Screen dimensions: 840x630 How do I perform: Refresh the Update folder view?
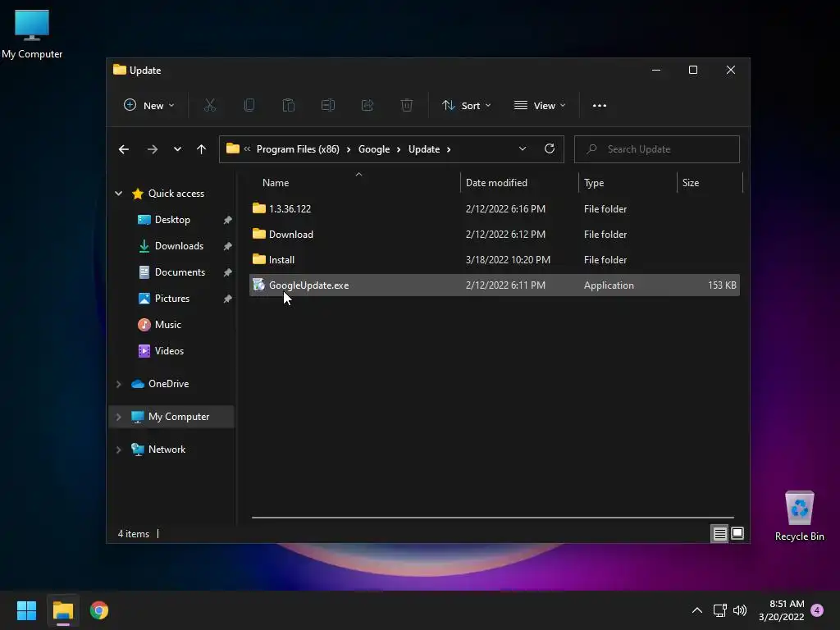pos(549,149)
